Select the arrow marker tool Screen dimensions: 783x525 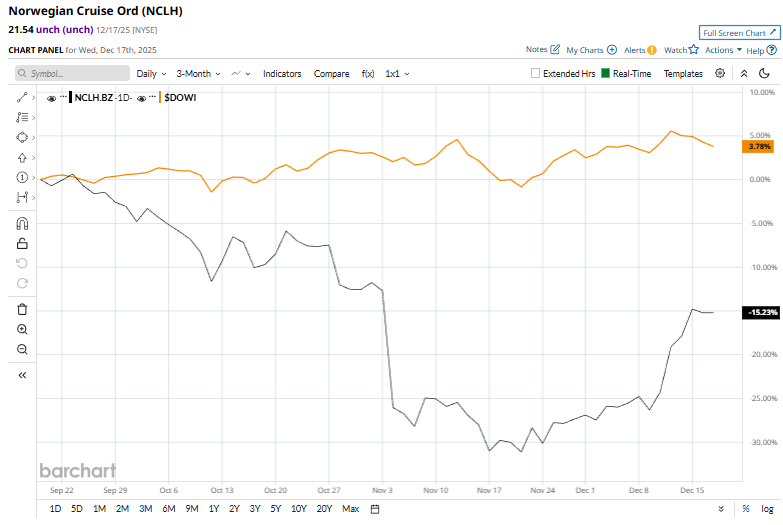click(x=22, y=158)
